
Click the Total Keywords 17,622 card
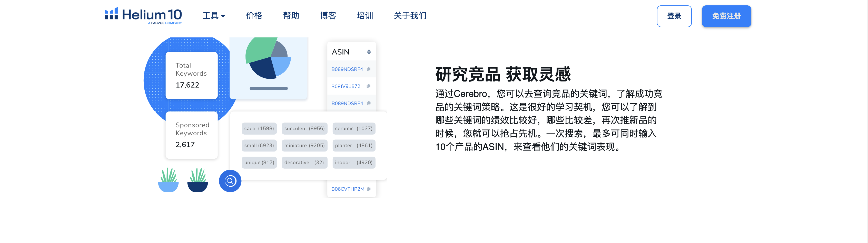pos(191,75)
